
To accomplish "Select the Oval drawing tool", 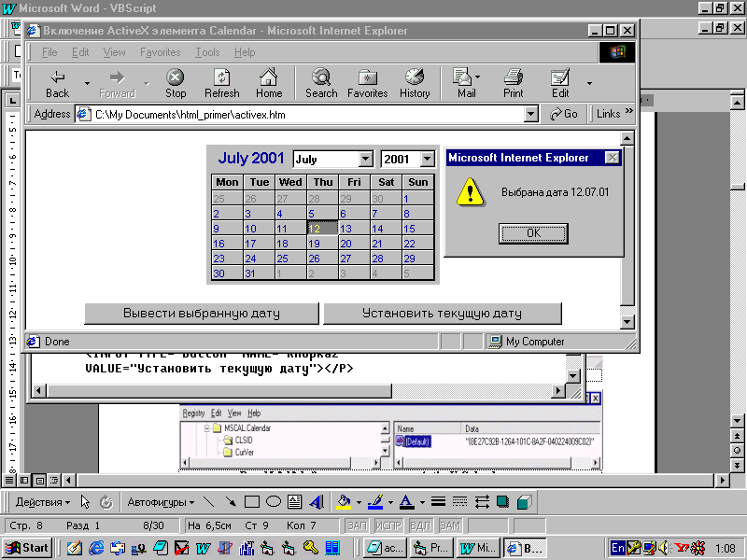I will 274,502.
